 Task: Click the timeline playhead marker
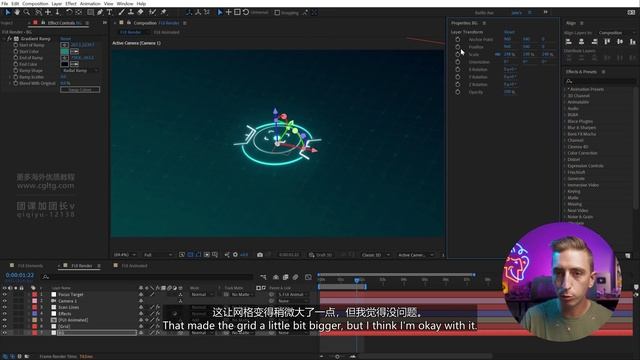[x=357, y=280]
